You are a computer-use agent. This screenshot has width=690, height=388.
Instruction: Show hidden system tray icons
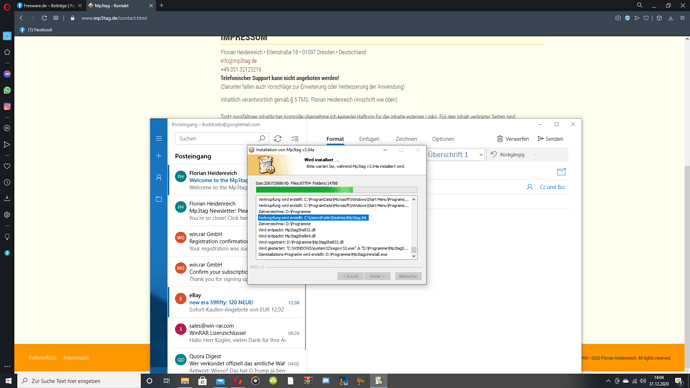click(608, 381)
